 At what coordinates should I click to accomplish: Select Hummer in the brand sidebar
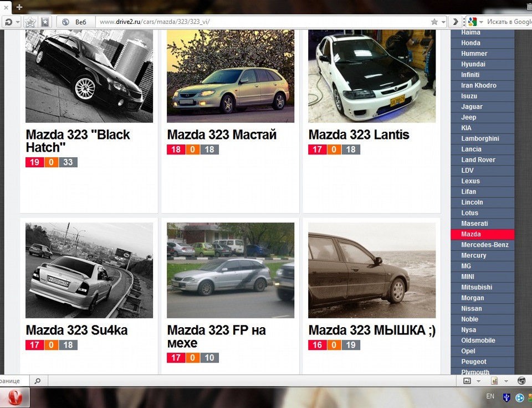(483, 54)
